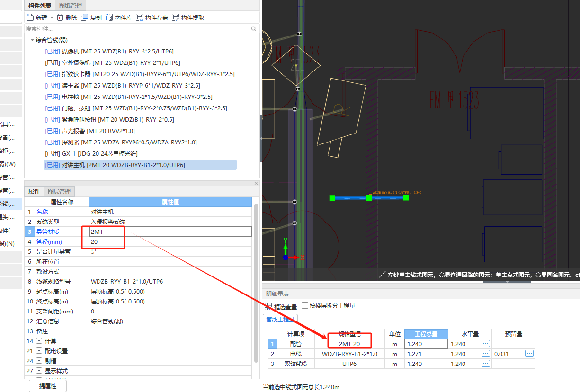
Task: Click the middle green grip on the selected line
Action: pos(369,197)
